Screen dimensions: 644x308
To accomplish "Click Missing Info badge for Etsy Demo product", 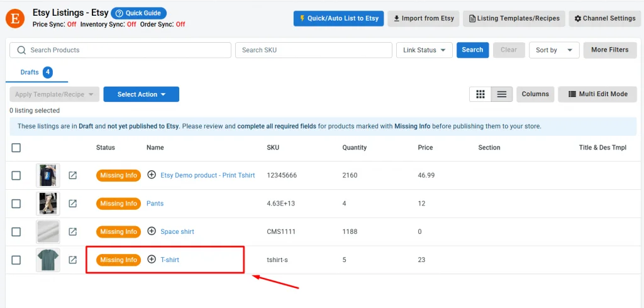I will pos(119,175).
